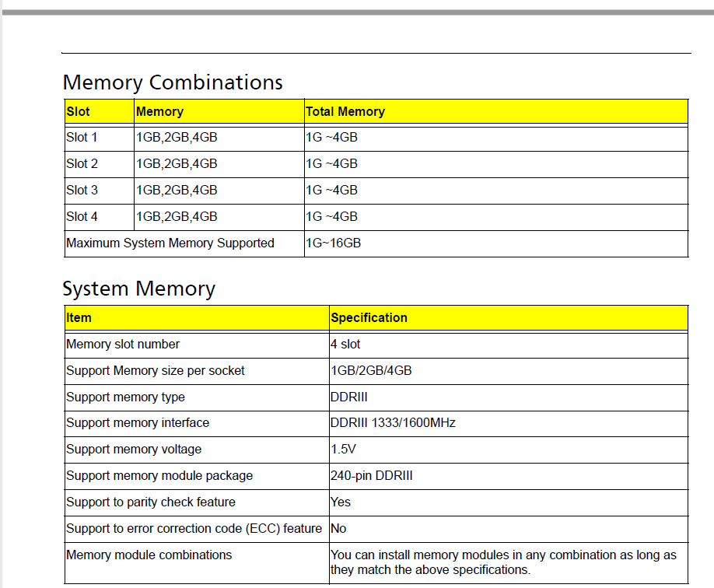Click "Support memory module package" label
Viewport: 714px width, 588px height.
coord(159,476)
